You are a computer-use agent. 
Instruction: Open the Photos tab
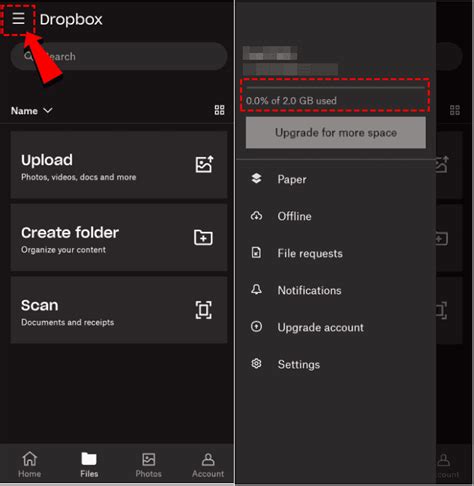click(x=148, y=465)
